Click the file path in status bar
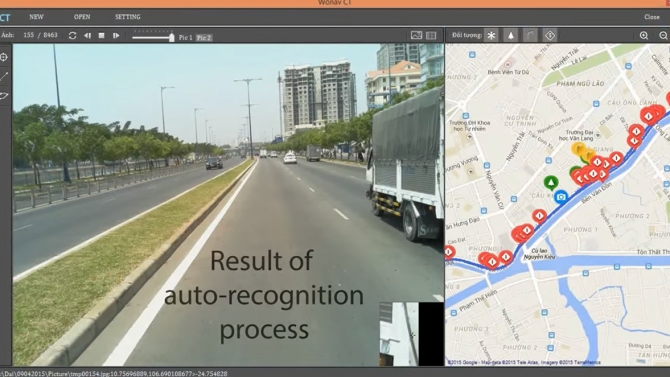The width and height of the screenshot is (670, 377). point(114,374)
